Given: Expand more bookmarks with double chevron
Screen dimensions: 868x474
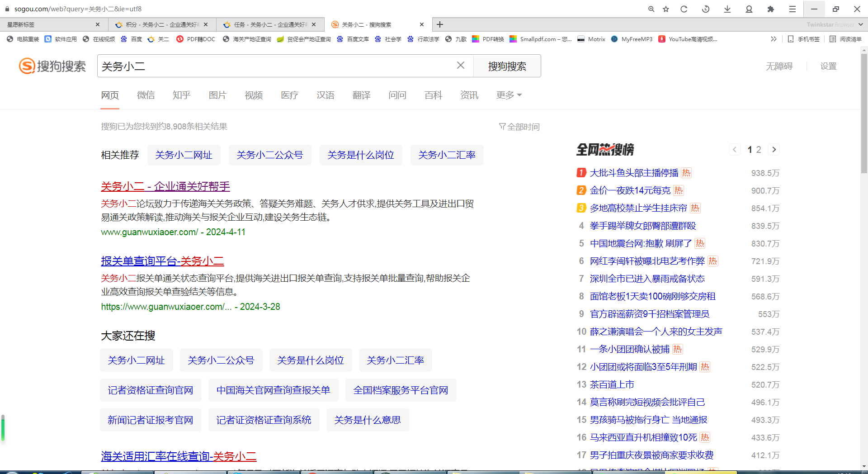Looking at the screenshot, I should (774, 39).
